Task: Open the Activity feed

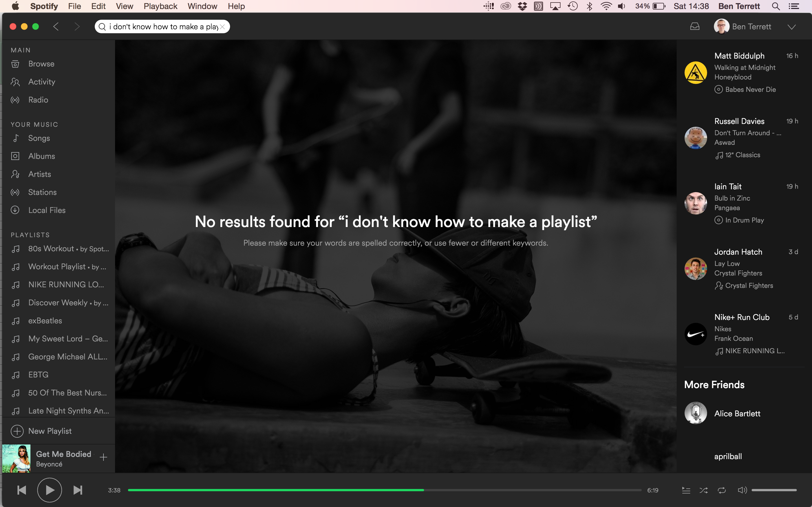Action: pos(42,81)
